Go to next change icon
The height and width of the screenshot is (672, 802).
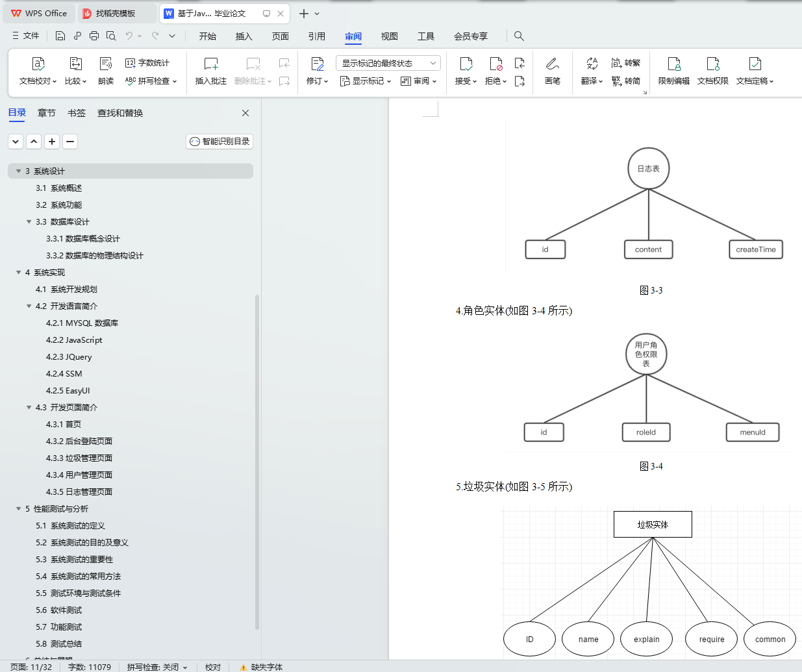(520, 81)
